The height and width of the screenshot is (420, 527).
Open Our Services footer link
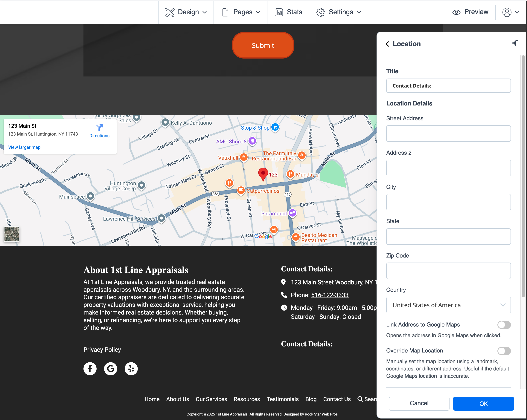pyautogui.click(x=211, y=399)
